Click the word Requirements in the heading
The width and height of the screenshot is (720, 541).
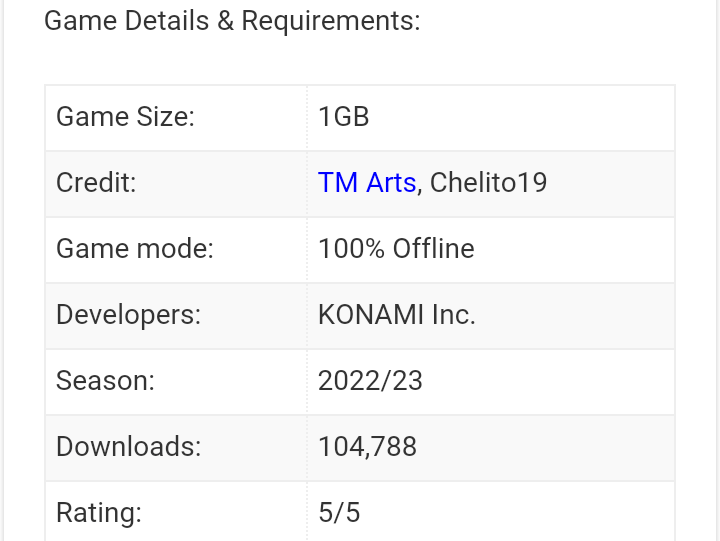(330, 21)
